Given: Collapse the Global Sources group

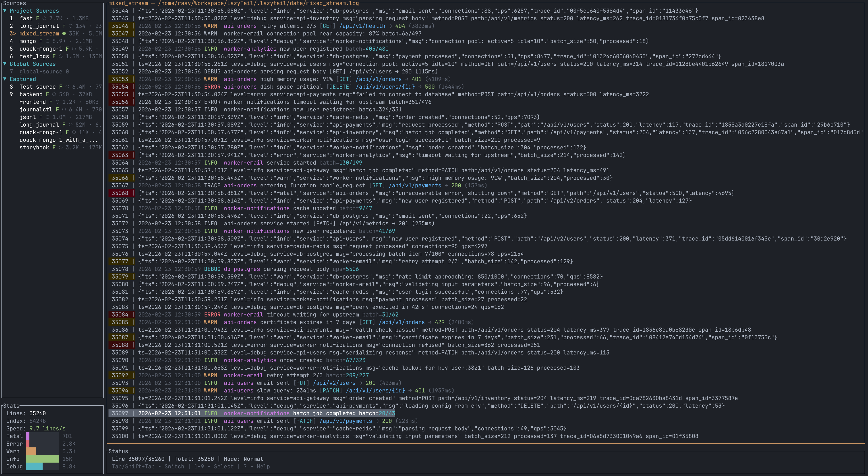Looking at the screenshot, I should click(5, 64).
